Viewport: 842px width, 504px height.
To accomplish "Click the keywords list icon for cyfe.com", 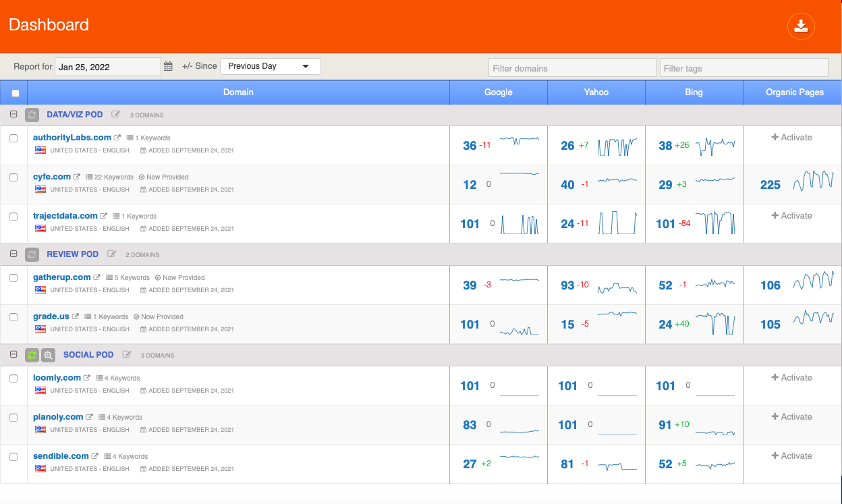I will pos(89,177).
